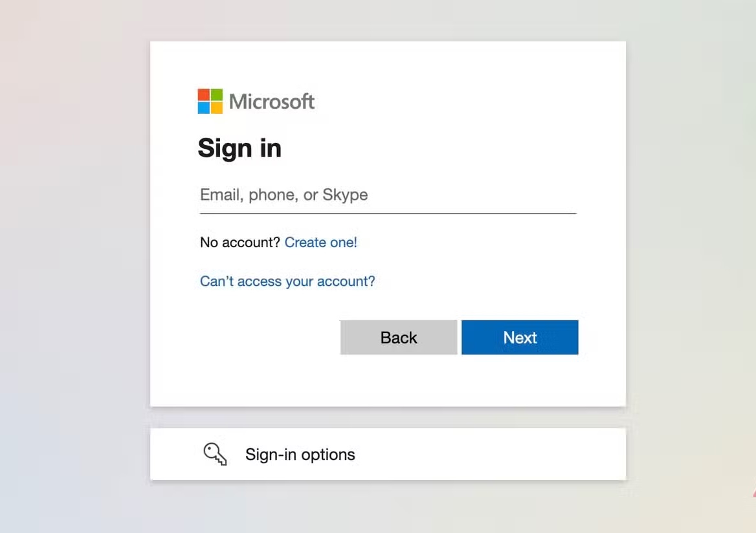756x533 pixels.
Task: Click the blue square in Microsoft logo
Action: [x=203, y=108]
